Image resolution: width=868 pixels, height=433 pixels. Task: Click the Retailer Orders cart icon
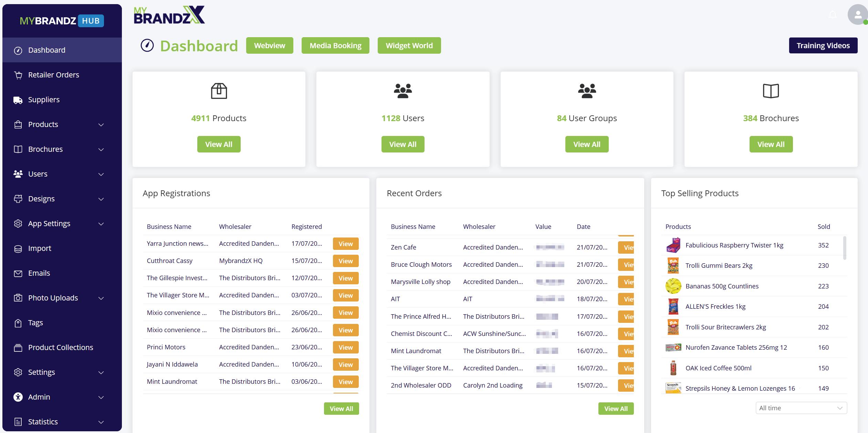[x=18, y=75]
